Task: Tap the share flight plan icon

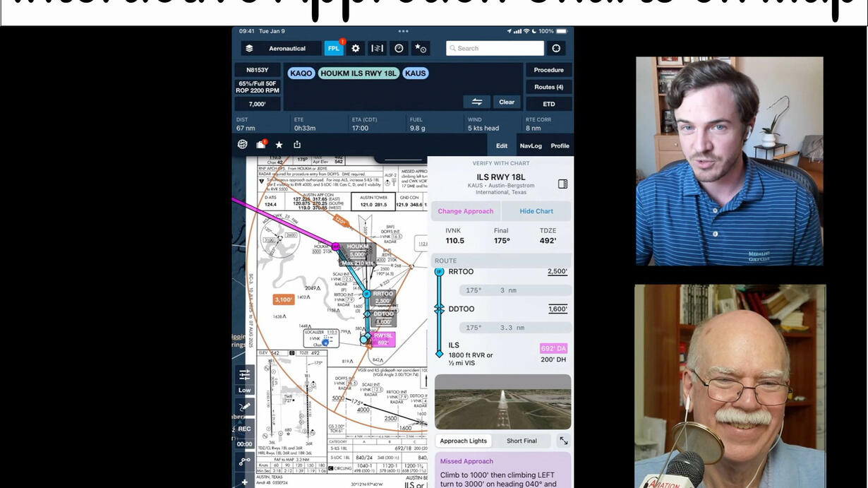Action: (297, 145)
